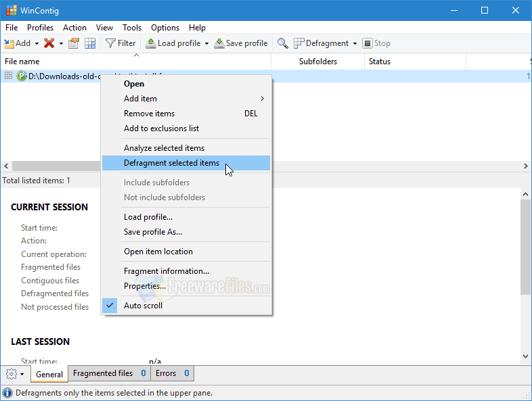Click the Stop toolbar button
The image size is (532, 401).
click(x=376, y=43)
